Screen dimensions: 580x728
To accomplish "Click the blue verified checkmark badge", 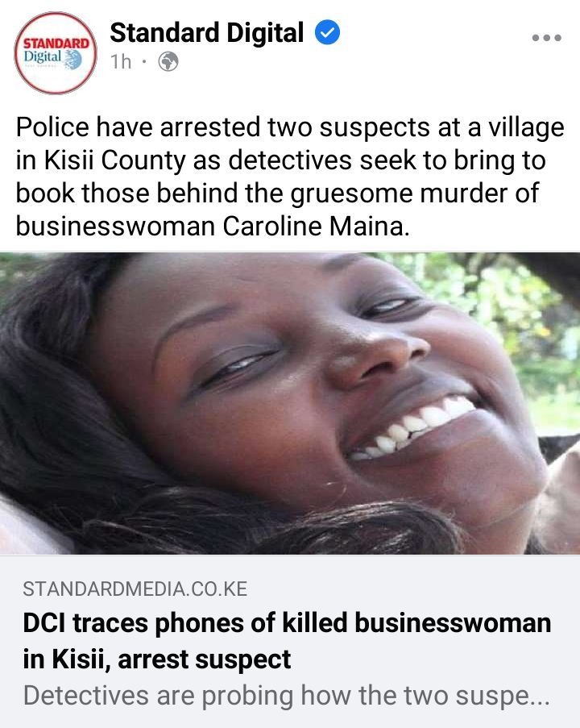I will pos(328,33).
